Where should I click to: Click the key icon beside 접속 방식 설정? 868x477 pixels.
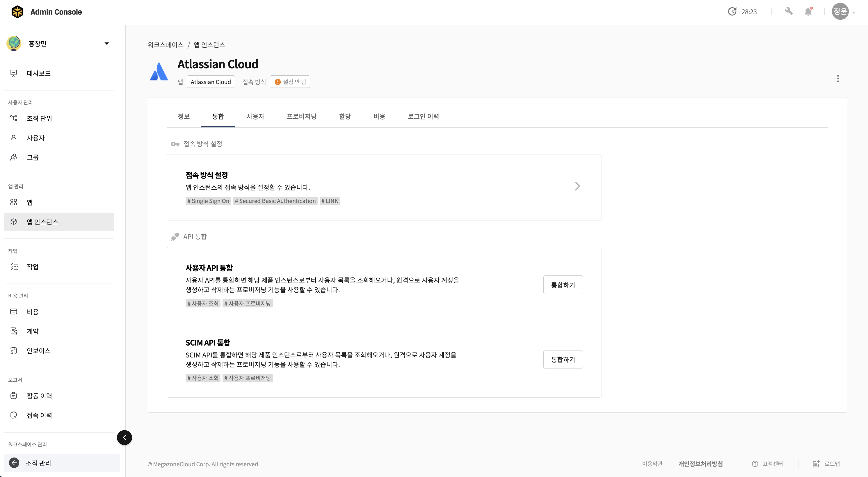175,144
